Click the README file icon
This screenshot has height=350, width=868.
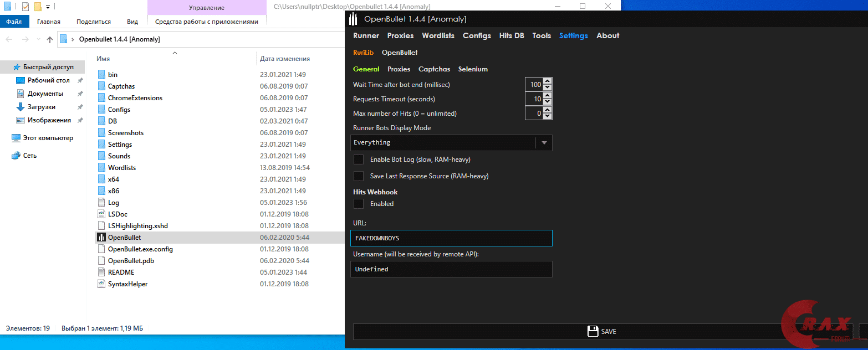(101, 272)
